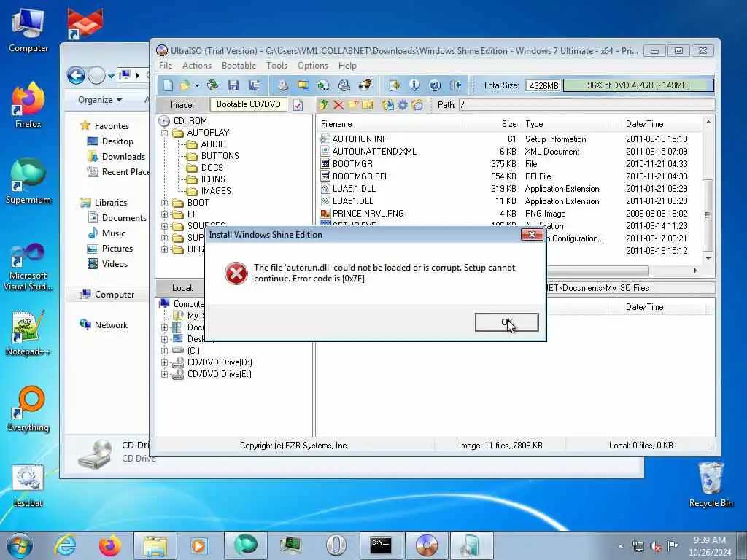Click OK in the Install Windows Shine Edition dialog
The width and height of the screenshot is (747, 560).
[507, 322]
